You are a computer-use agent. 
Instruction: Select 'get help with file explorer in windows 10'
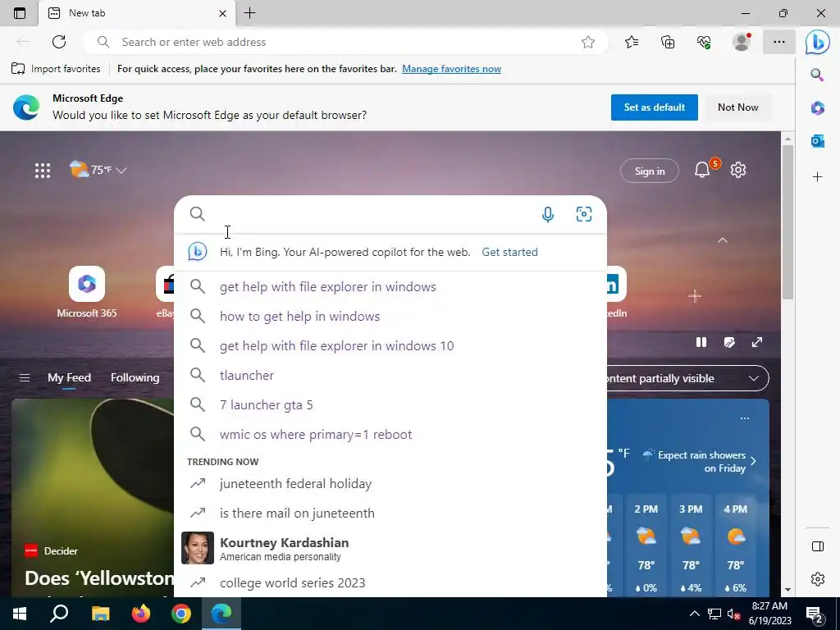(390, 345)
